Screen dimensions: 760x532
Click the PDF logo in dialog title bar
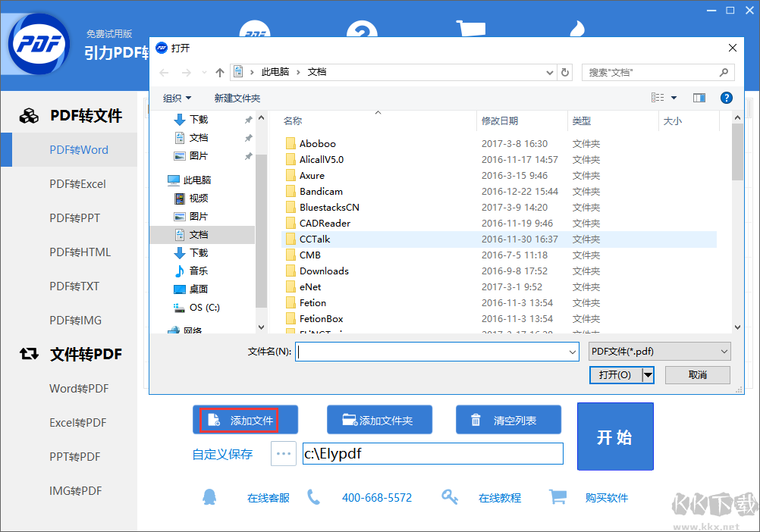[162, 48]
